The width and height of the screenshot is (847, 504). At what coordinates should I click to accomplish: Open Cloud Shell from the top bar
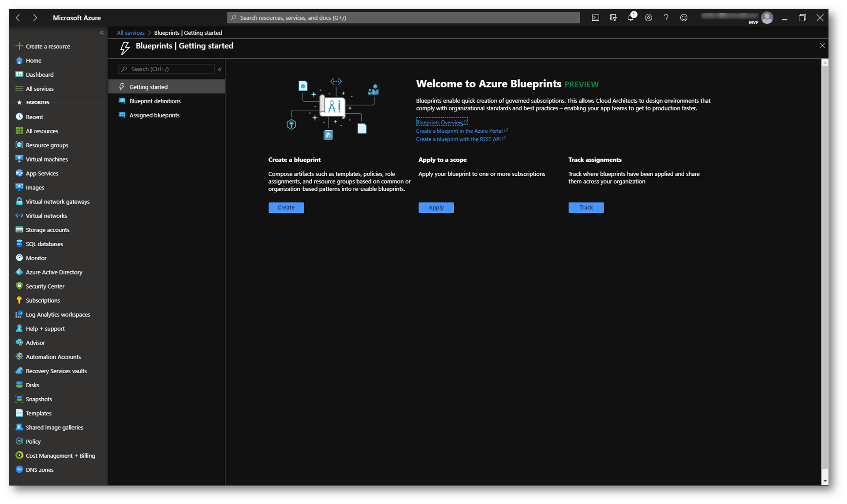[x=595, y=18]
